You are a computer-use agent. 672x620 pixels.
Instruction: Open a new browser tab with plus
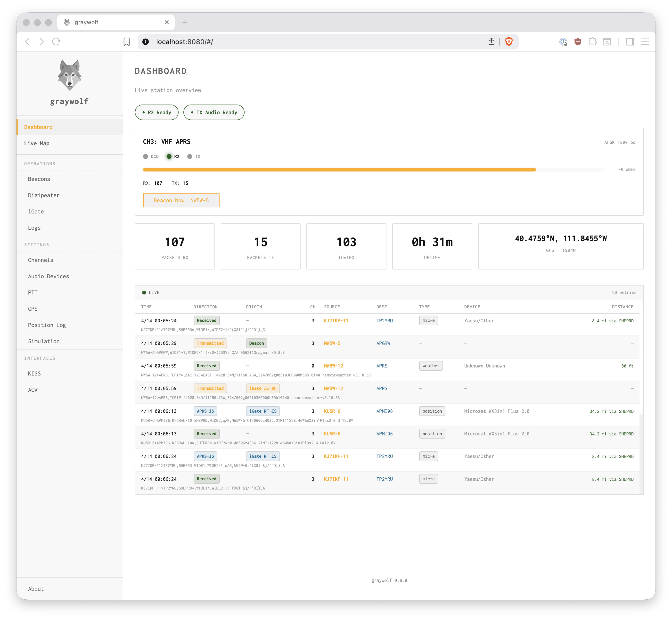pyautogui.click(x=185, y=23)
